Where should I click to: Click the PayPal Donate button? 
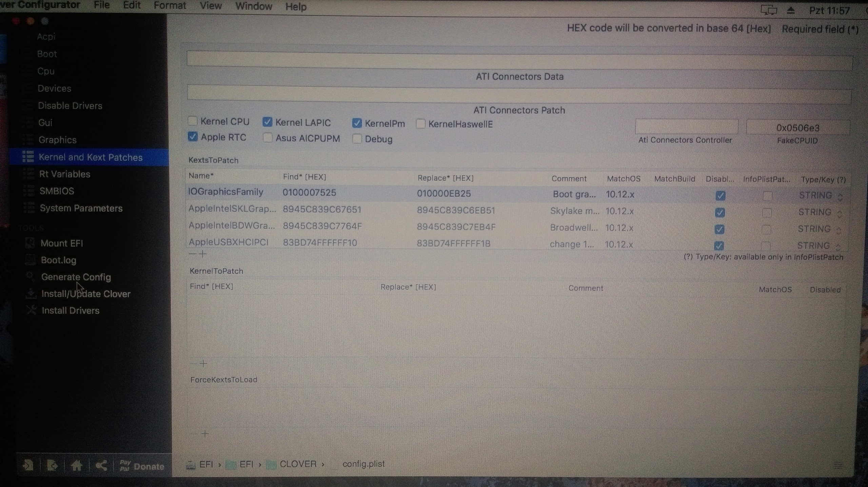[142, 466]
